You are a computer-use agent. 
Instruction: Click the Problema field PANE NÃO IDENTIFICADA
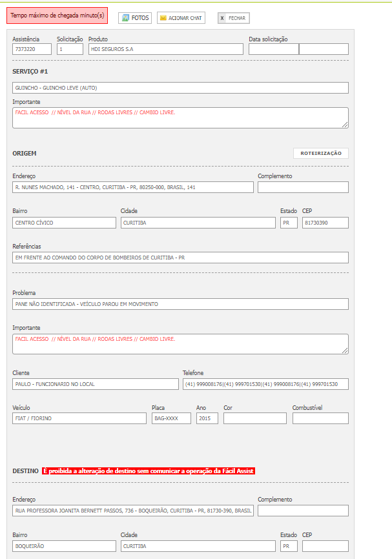(180, 304)
